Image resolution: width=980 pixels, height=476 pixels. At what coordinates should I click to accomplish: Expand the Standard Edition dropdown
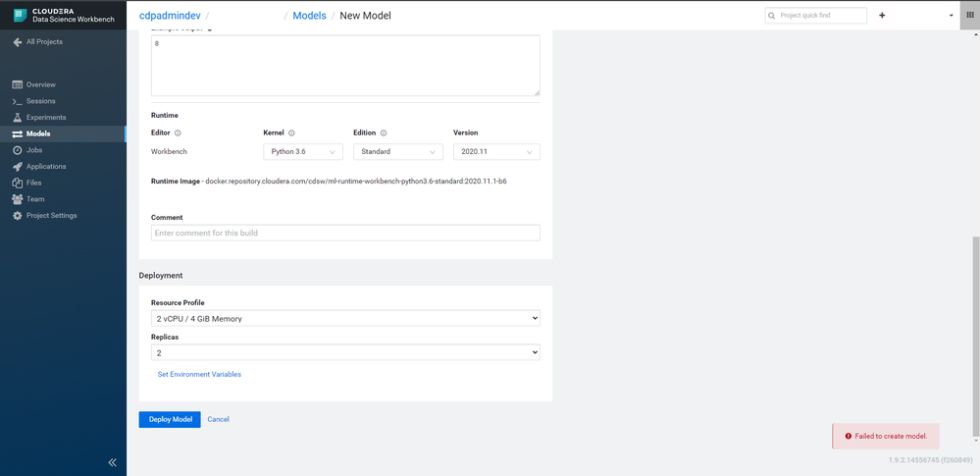pyautogui.click(x=398, y=152)
